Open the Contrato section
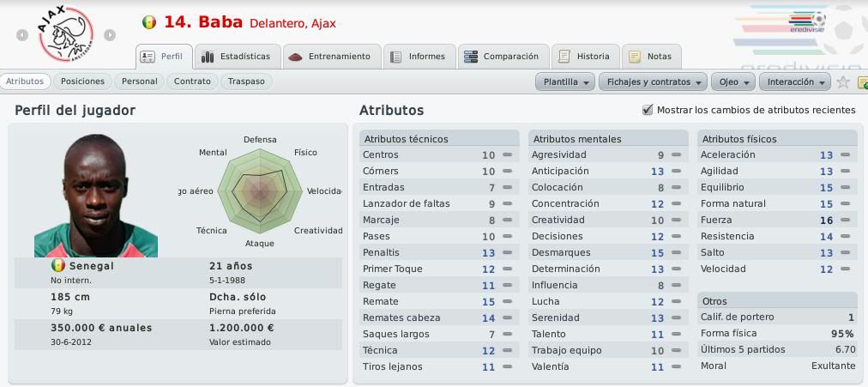This screenshot has height=387, width=868. point(192,82)
